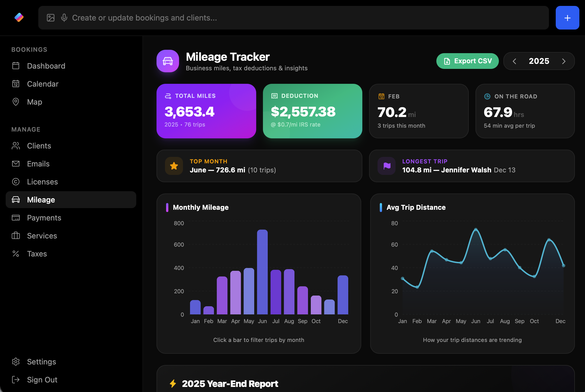Click the car icon beside Mileage Tracker title

pyautogui.click(x=168, y=61)
